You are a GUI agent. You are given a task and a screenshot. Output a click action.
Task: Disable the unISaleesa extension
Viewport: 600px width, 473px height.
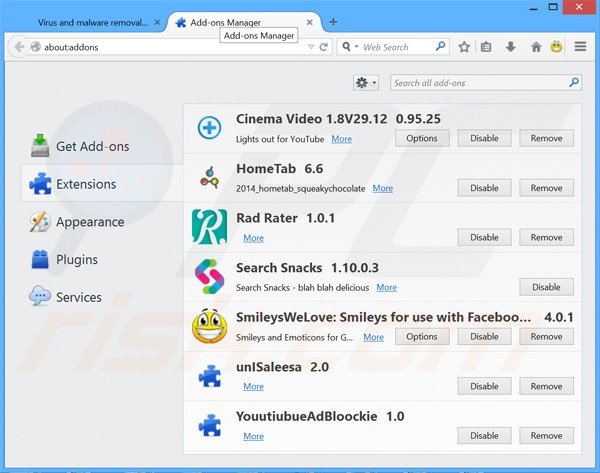point(484,386)
